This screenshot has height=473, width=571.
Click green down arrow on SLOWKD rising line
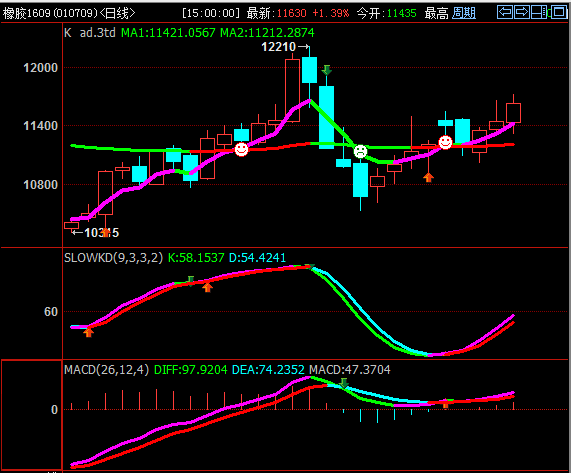(190, 281)
